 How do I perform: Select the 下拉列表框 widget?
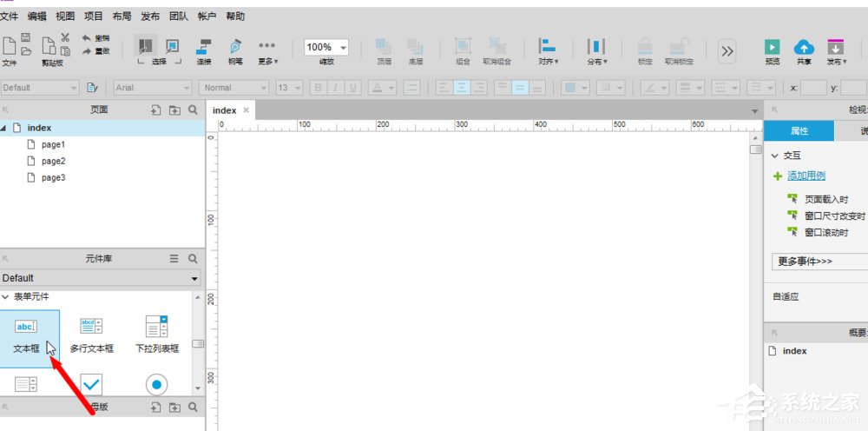[157, 335]
